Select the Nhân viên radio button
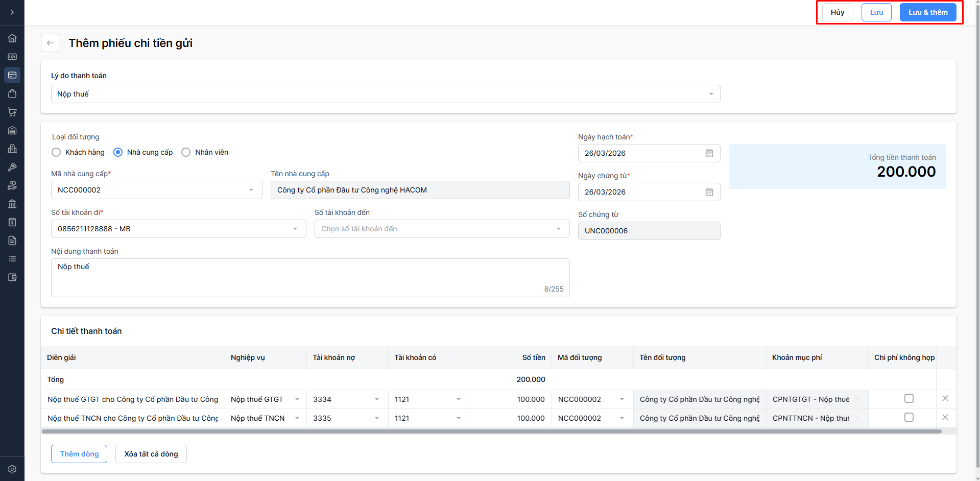This screenshot has height=481, width=980. pyautogui.click(x=186, y=152)
